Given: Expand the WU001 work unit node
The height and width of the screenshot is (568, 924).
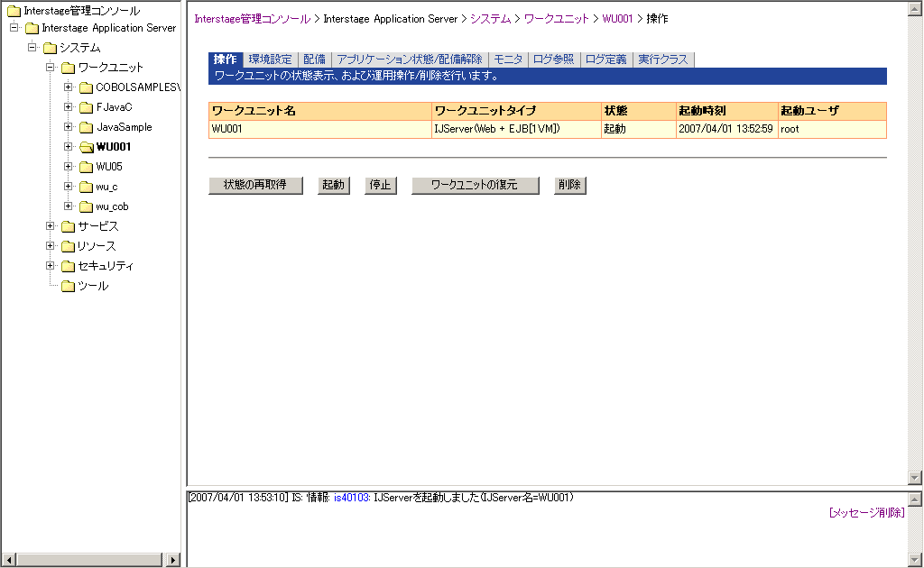Looking at the screenshot, I should point(69,147).
